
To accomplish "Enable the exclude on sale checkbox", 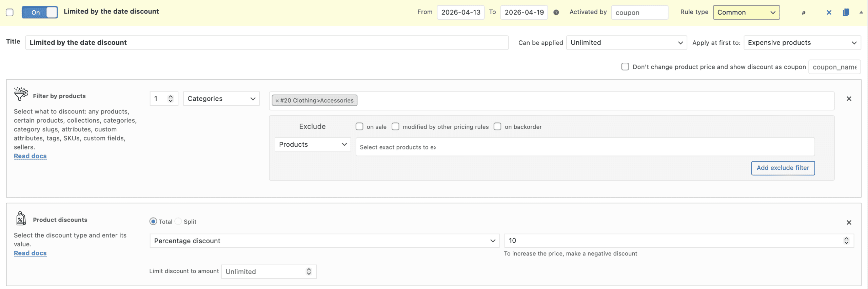I will [359, 127].
